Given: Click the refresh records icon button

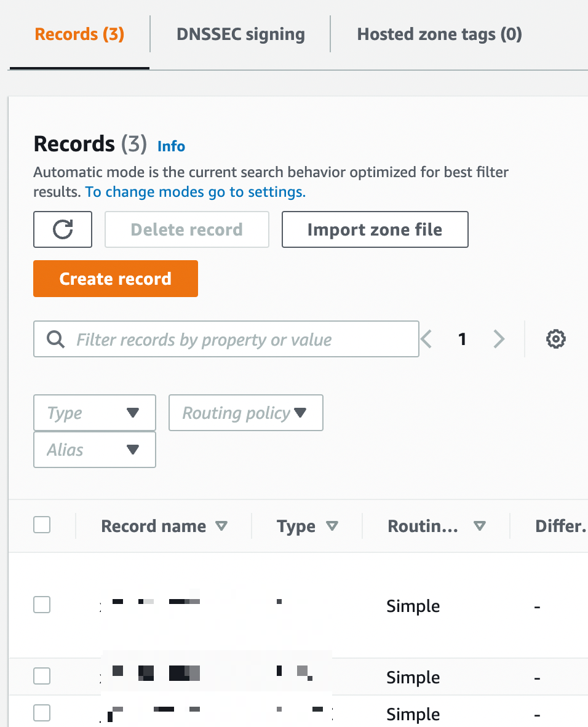Looking at the screenshot, I should [x=63, y=229].
